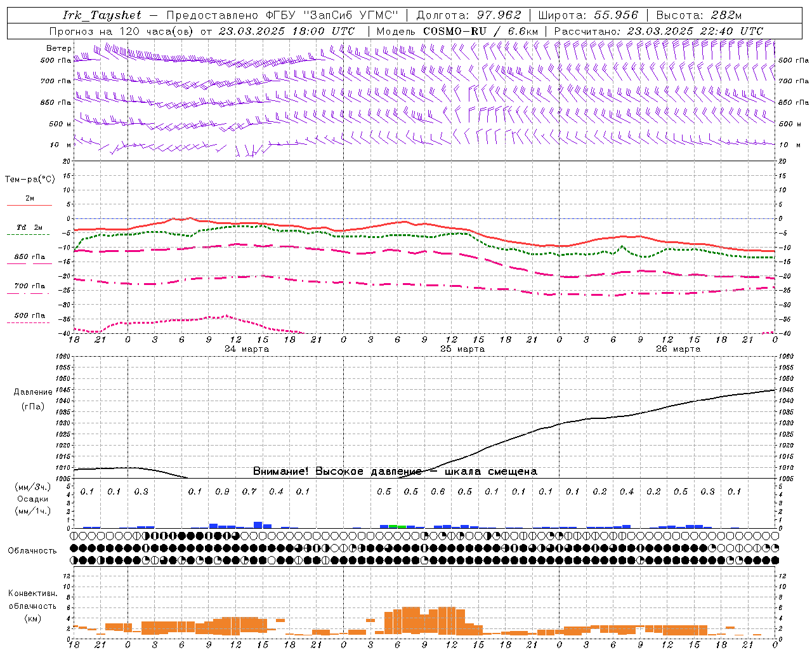Click the '26 марта' date label
The width and height of the screenshot is (812, 650).
678,349
